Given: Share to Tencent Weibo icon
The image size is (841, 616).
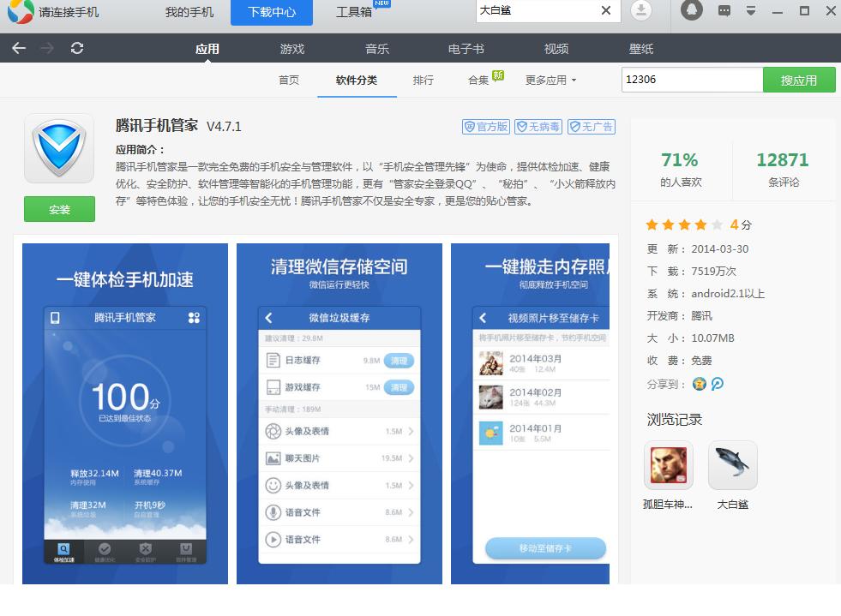Looking at the screenshot, I should (717, 384).
